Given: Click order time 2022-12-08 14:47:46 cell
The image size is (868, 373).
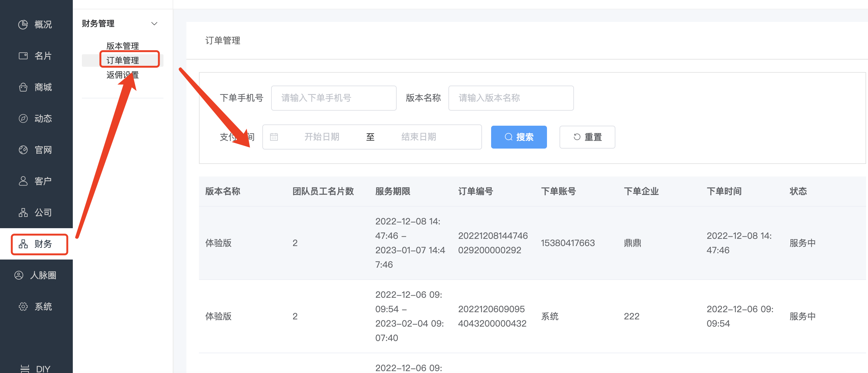Looking at the screenshot, I should [739, 243].
